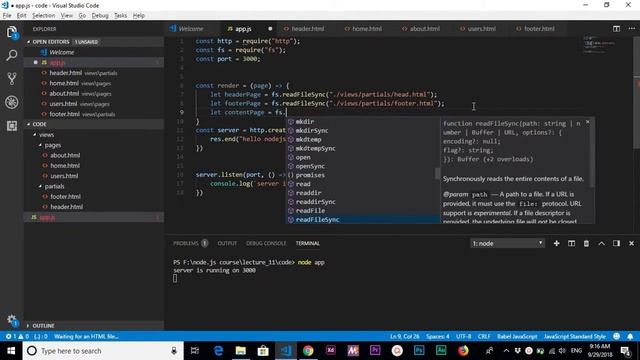Switch to the Output panel tab

227,243
